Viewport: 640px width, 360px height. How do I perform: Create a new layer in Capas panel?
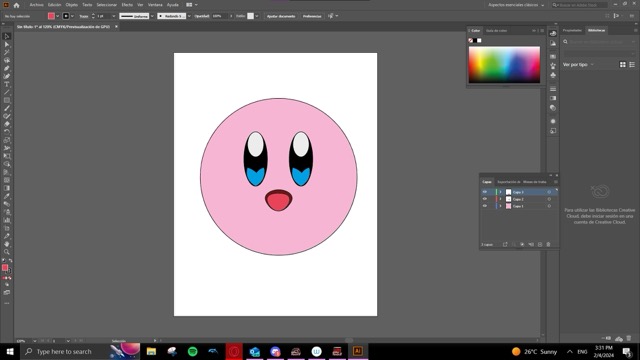pyautogui.click(x=540, y=244)
